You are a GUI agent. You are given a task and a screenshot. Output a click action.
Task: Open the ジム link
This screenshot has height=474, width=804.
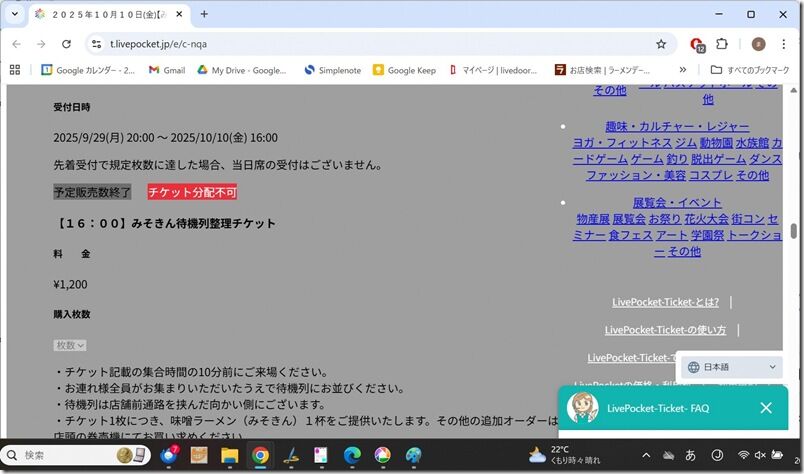[x=686, y=143]
